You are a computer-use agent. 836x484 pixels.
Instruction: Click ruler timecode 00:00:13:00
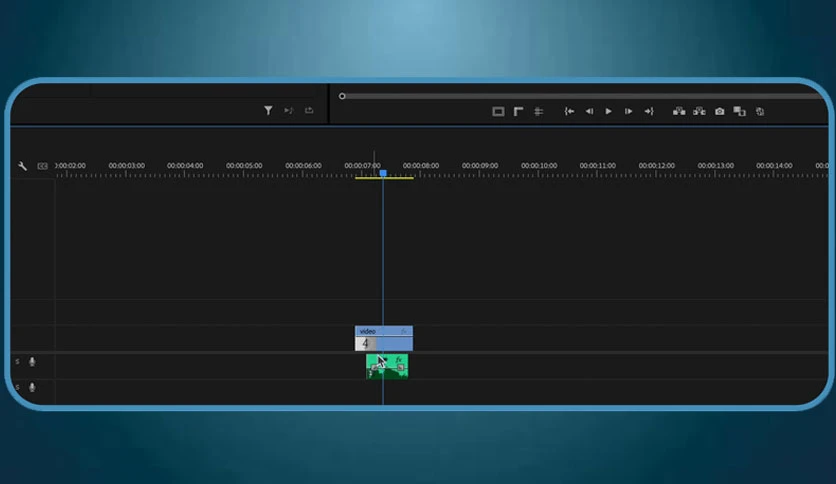point(716,166)
